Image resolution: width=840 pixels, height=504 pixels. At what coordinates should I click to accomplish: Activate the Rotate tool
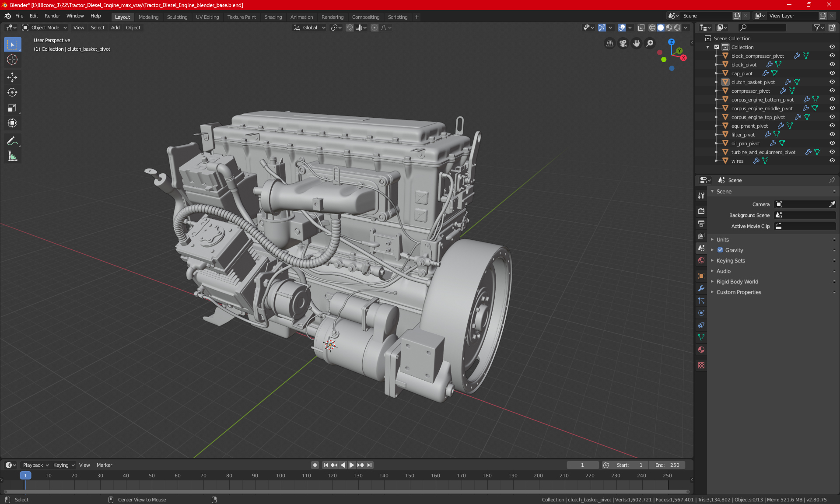(x=12, y=92)
